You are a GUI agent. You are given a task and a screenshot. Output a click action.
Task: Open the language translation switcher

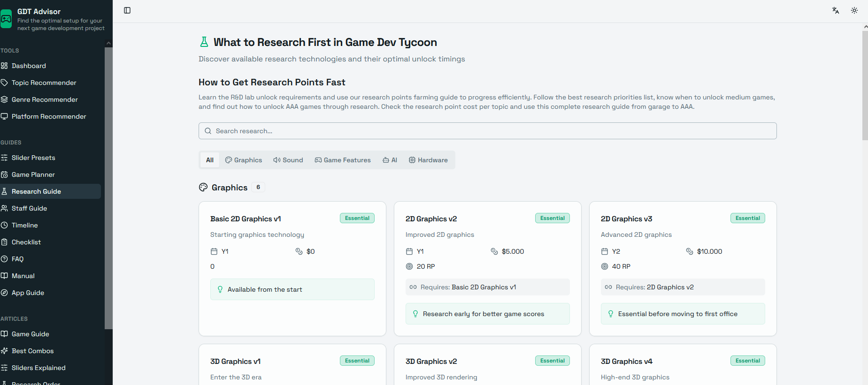tap(836, 10)
